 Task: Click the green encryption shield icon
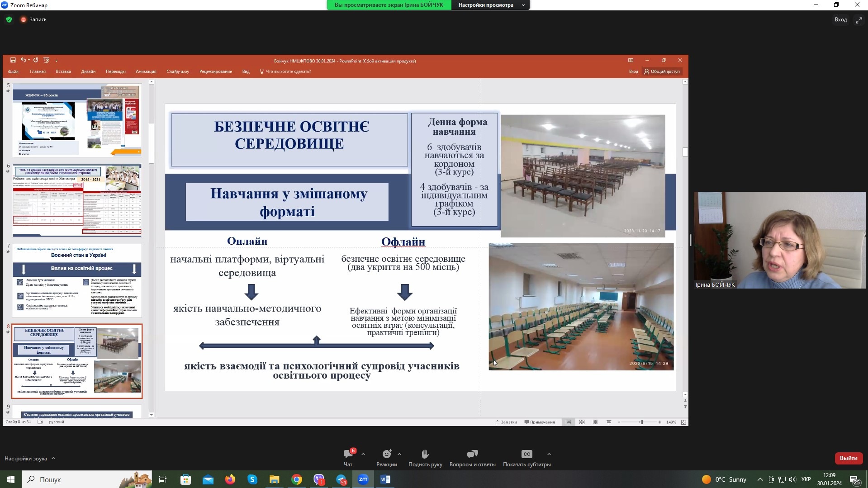(9, 19)
